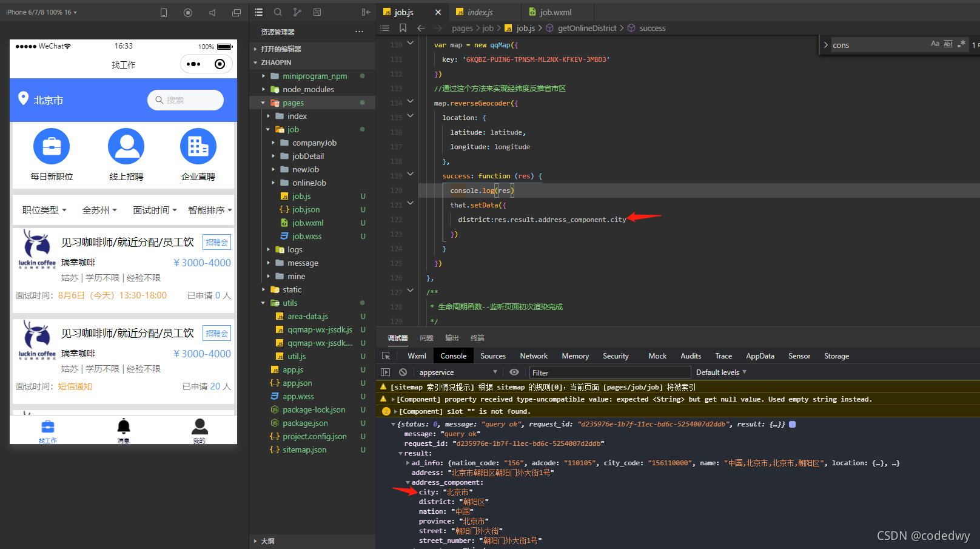The image size is (980, 549).
Task: Tap the 消息 bell tab icon
Action: pos(124,426)
